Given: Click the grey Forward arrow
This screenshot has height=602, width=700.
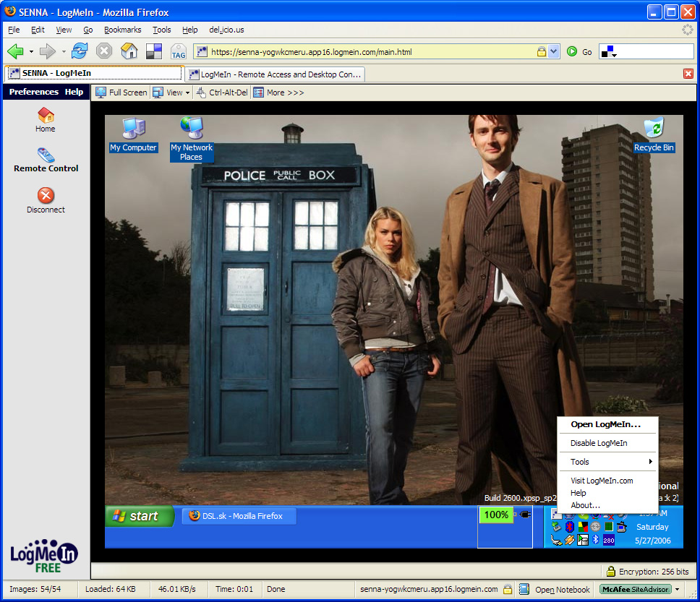Looking at the screenshot, I should click(47, 51).
